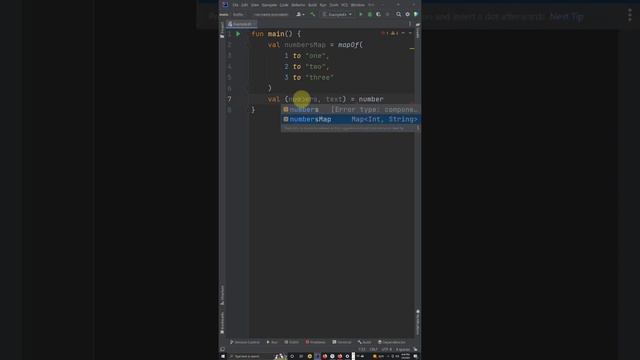Open the Build menu

pyautogui.click(x=313, y=5)
